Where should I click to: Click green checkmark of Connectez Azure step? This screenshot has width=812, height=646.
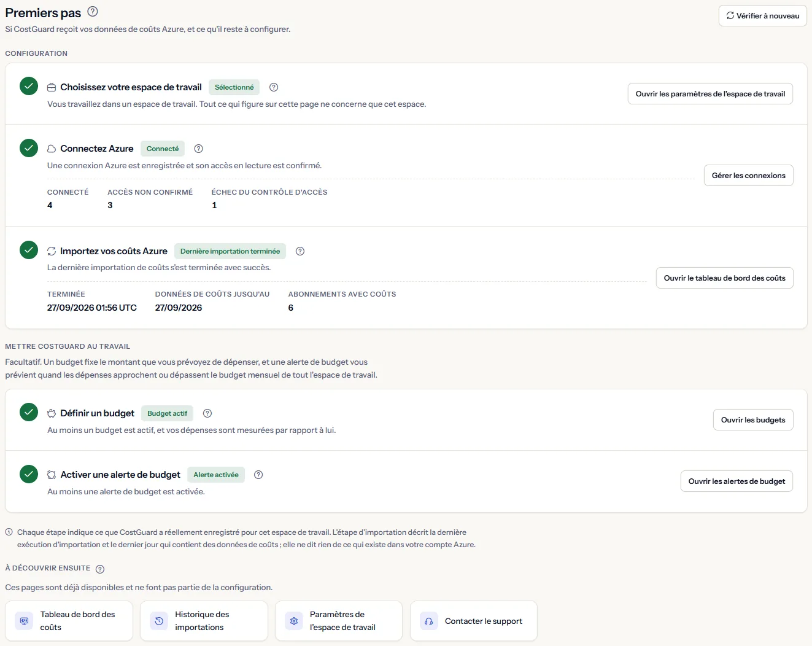coord(29,148)
